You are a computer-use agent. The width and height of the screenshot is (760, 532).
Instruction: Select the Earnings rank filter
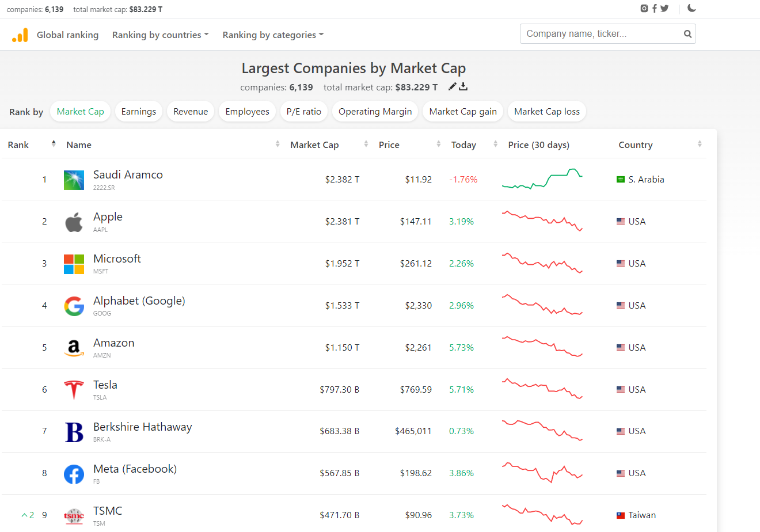tap(139, 112)
